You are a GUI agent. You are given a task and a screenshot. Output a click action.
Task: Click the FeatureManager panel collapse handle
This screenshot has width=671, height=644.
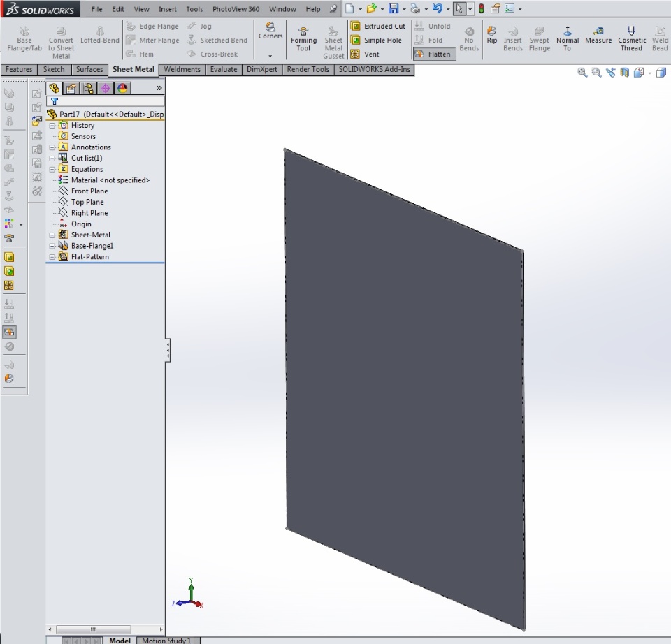click(x=168, y=351)
